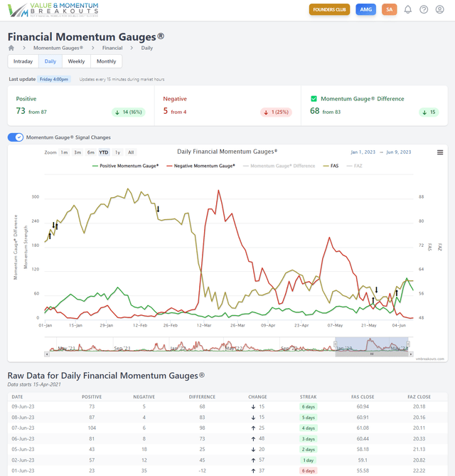The image size is (455, 476).
Task: Set chart zoom to 6m
Action: click(91, 152)
